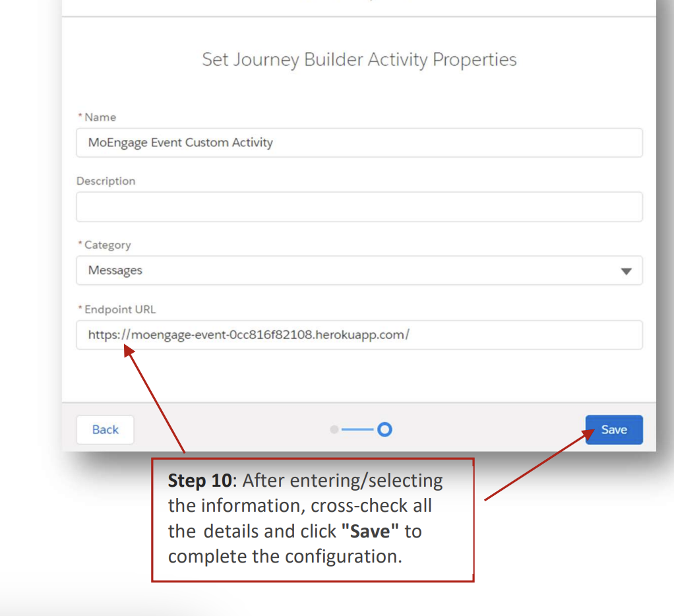Click the 'Set Journey Builder Activity Properties' heading
The width and height of the screenshot is (674, 616).
[x=359, y=59]
